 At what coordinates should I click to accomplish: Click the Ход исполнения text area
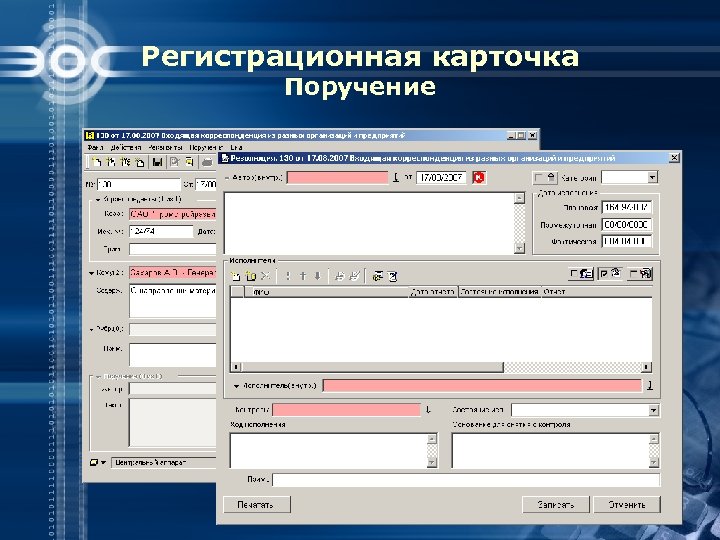point(328,450)
